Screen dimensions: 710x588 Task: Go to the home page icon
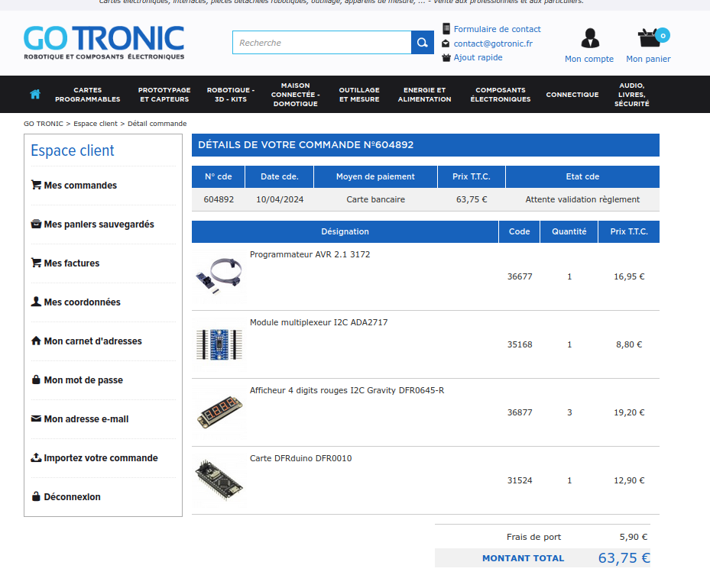coord(35,95)
